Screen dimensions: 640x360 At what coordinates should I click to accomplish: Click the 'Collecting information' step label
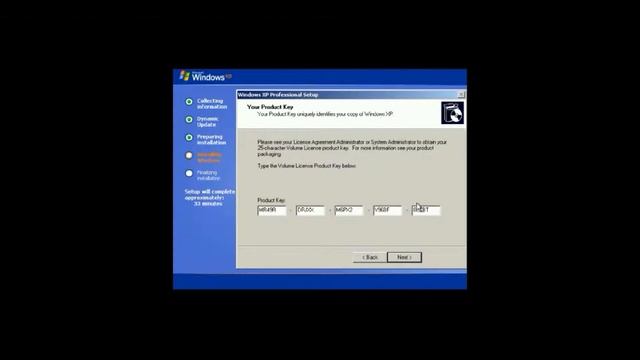click(x=212, y=104)
